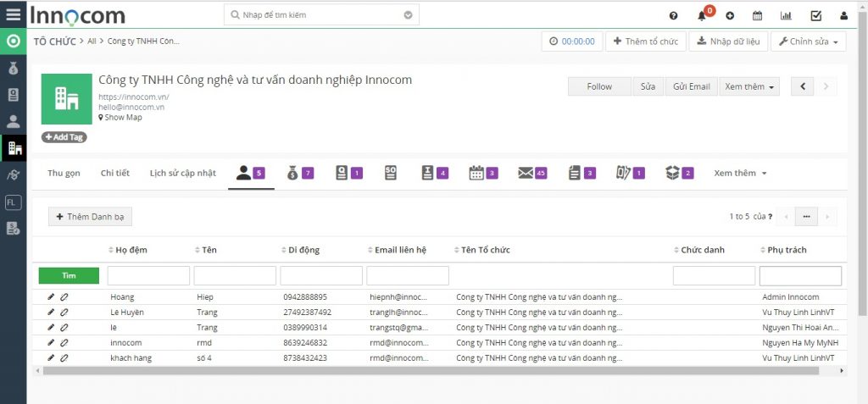Open the invoice dollar icon in the sidebar
The width and height of the screenshot is (868, 404).
pyautogui.click(x=14, y=228)
